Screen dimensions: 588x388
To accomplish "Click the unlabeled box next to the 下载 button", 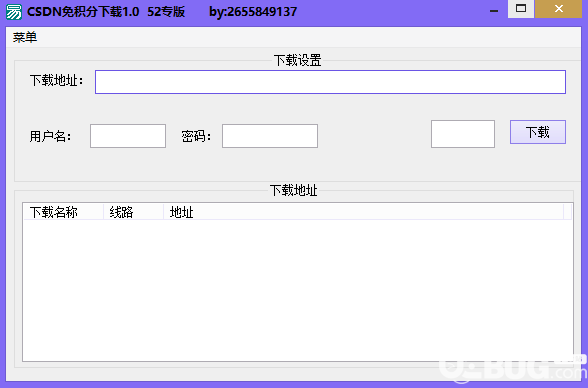I will [463, 134].
